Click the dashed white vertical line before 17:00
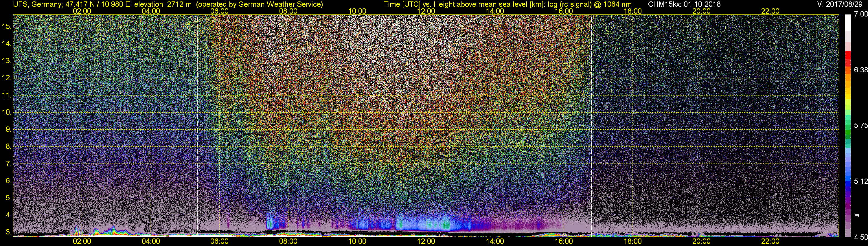This screenshot has height=246, width=868. tap(591, 125)
